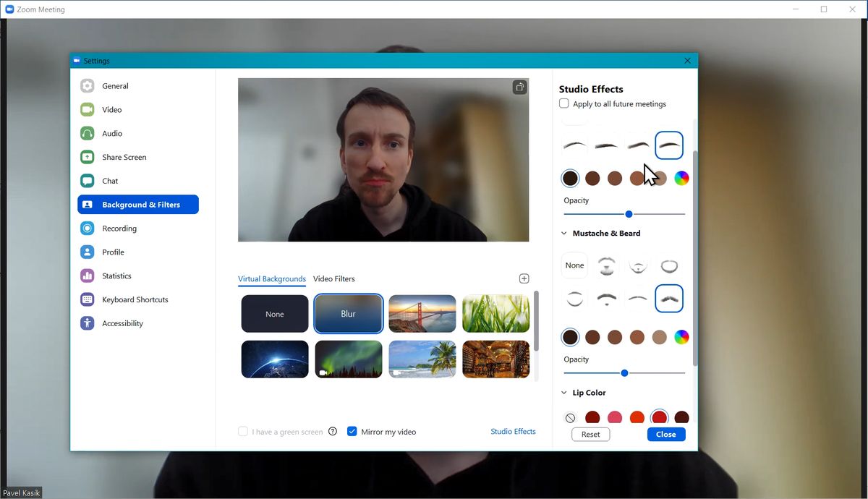Select Background & Filters in sidebar
Viewport: 868px width, 499px height.
(138, 205)
